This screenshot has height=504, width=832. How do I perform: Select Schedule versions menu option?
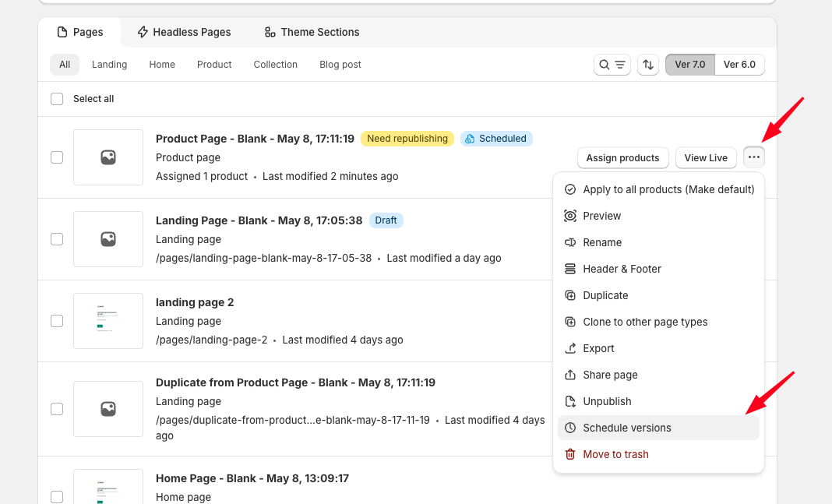[x=658, y=428]
